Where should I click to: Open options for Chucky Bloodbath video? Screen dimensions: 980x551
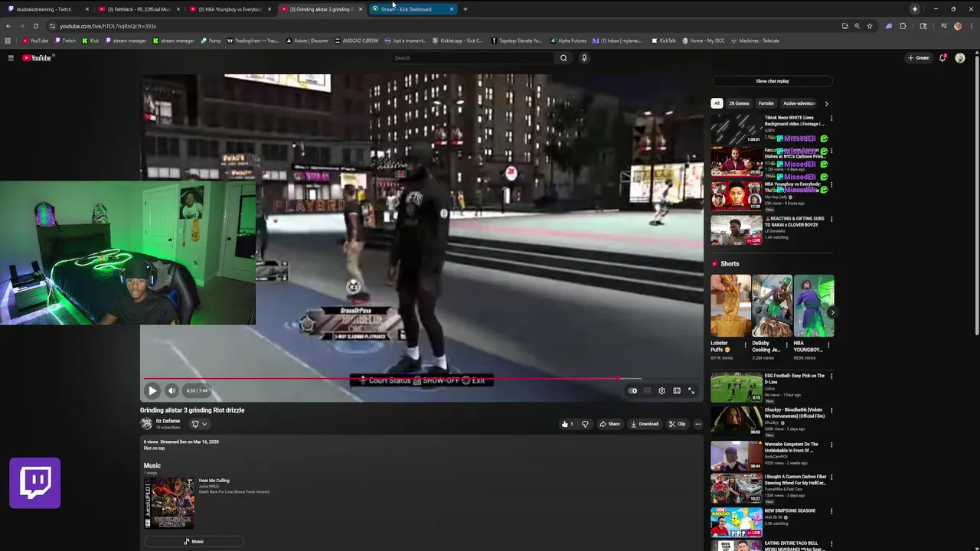831,411
